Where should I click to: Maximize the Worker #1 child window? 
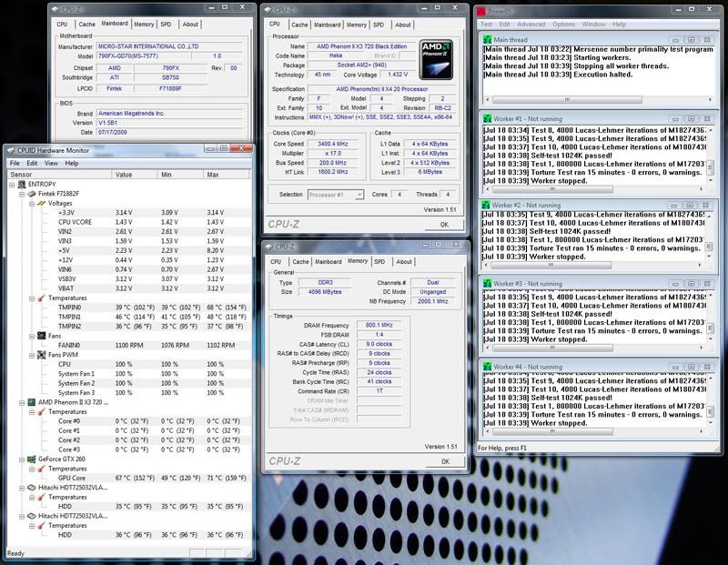(x=692, y=119)
